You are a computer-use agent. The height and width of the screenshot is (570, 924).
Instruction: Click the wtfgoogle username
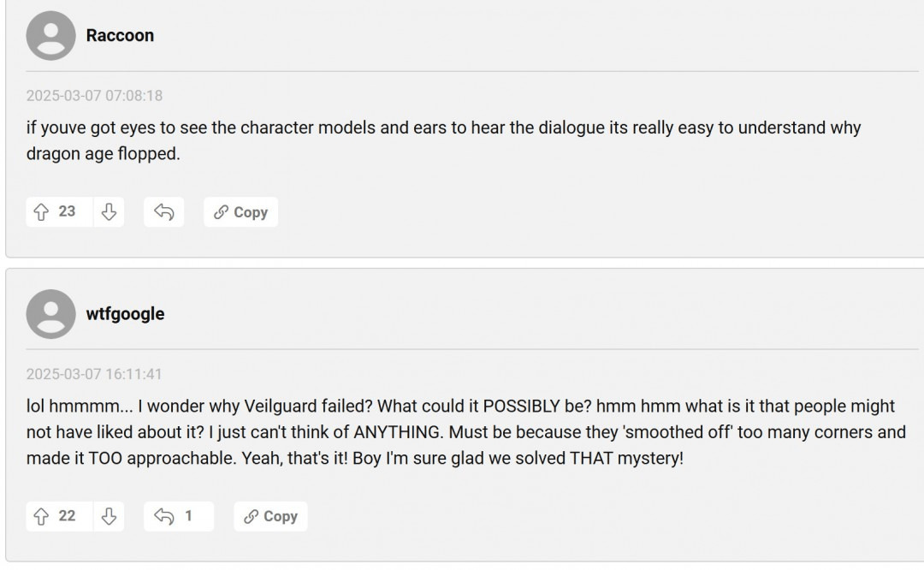pos(125,314)
